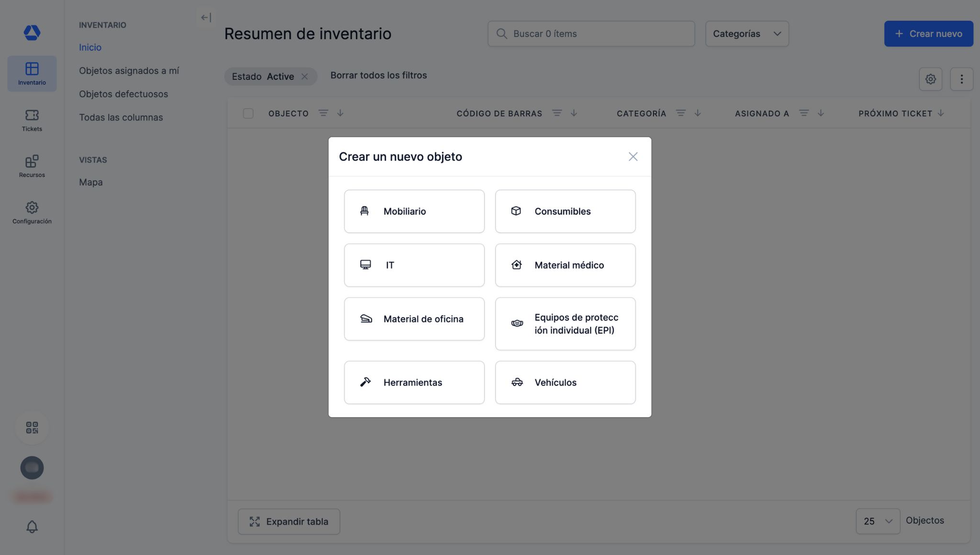Sort by Próximo ticket arrow
Image resolution: width=980 pixels, height=555 pixels.
coord(941,113)
